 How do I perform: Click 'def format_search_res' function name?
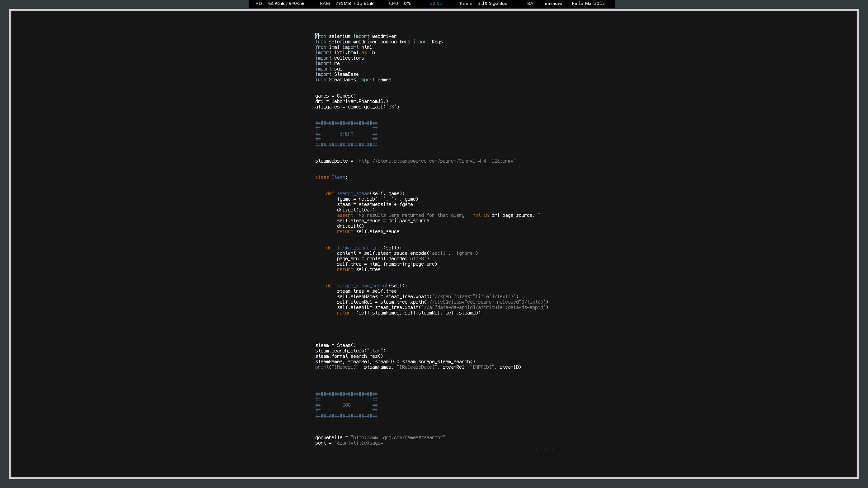360,248
